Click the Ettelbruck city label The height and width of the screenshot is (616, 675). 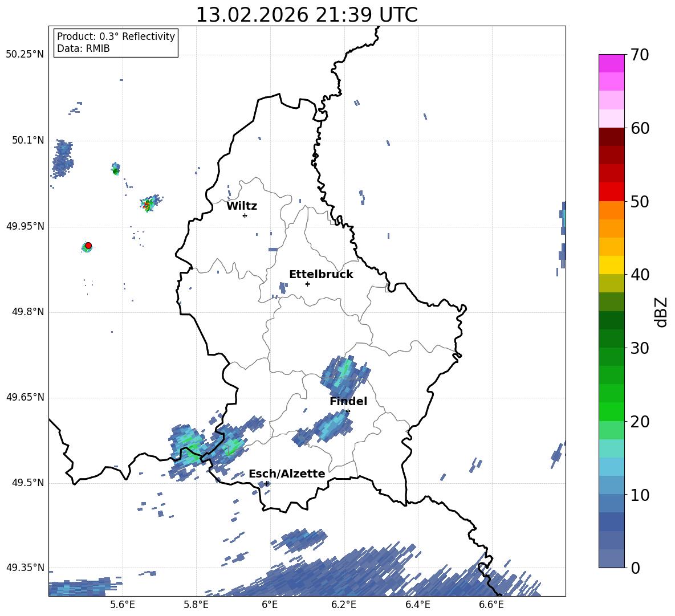point(321,275)
